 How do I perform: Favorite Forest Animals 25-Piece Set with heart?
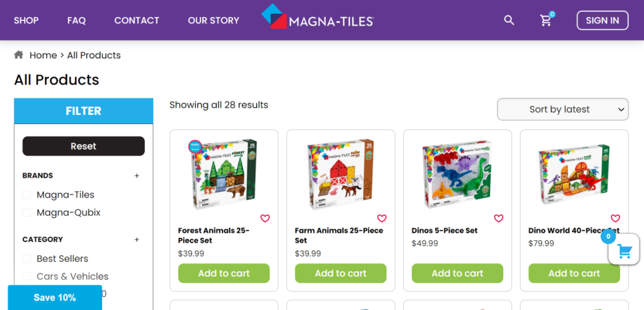click(265, 218)
